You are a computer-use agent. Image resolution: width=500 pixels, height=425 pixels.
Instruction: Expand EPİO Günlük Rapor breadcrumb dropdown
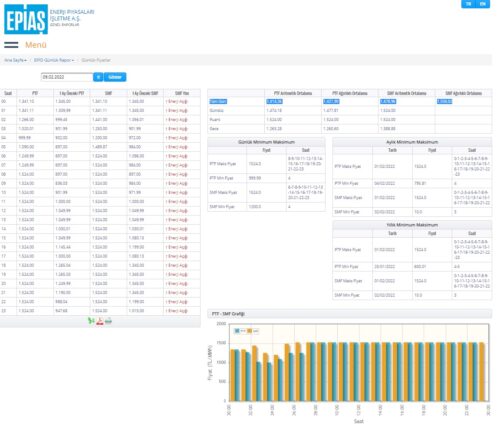[x=54, y=60]
